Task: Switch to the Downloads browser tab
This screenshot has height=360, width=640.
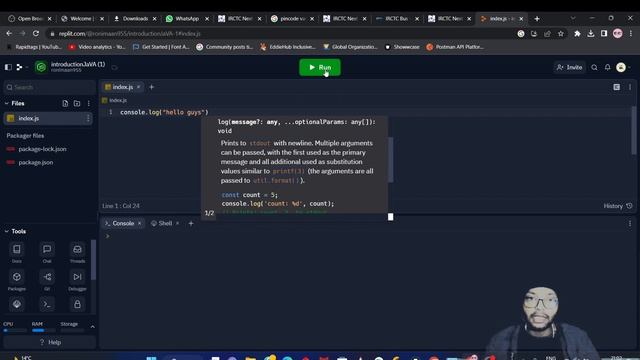Action: (x=135, y=19)
